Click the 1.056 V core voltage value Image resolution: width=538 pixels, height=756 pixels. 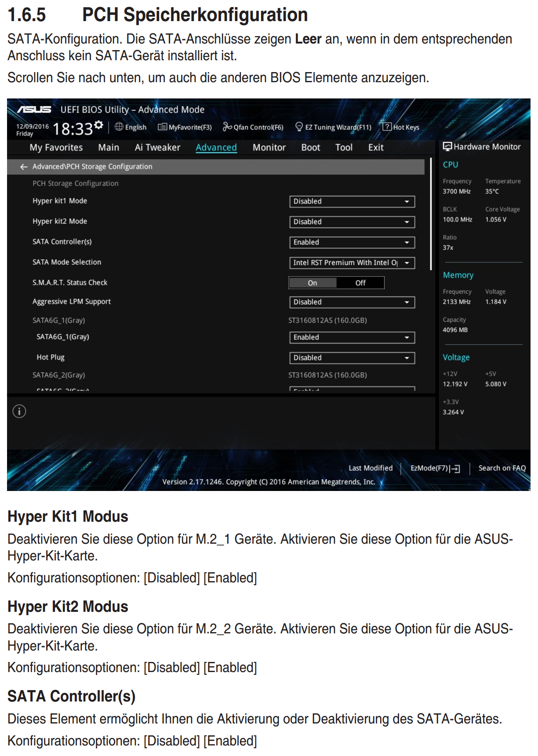[x=496, y=220]
